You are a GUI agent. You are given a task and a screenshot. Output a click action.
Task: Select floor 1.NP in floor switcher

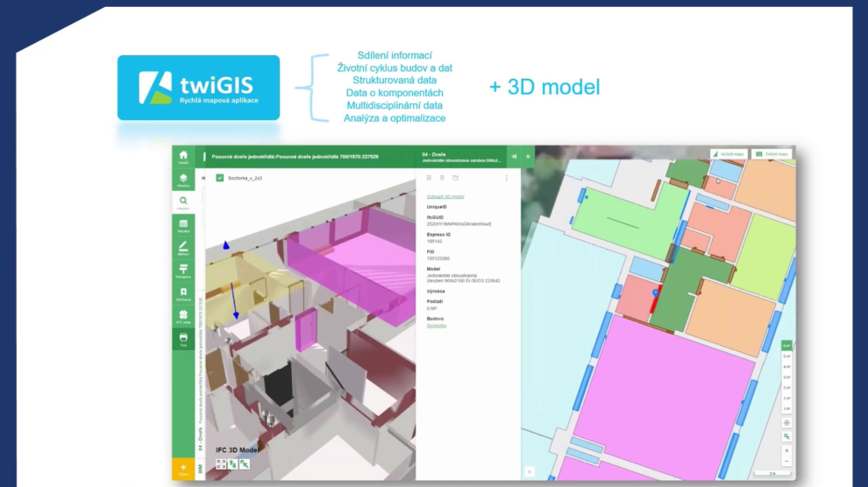coord(786,399)
